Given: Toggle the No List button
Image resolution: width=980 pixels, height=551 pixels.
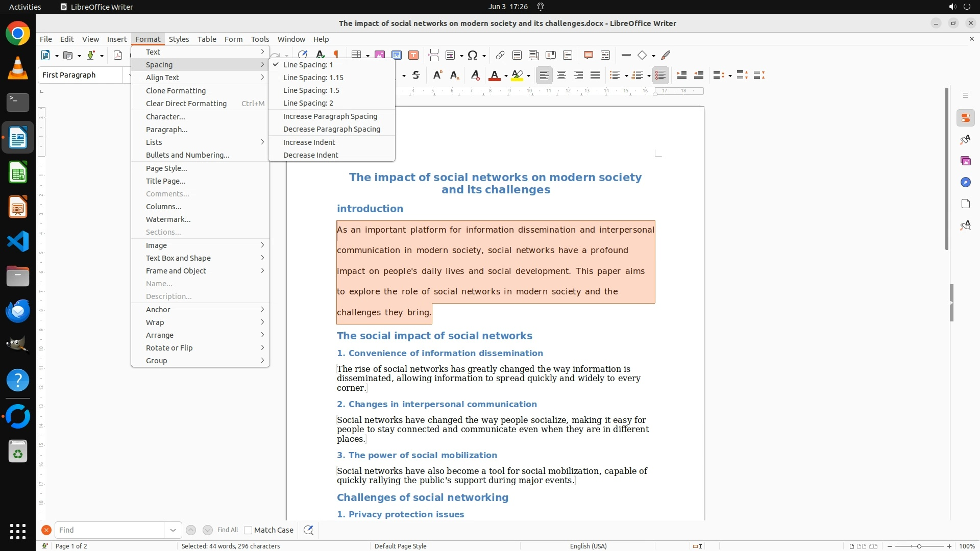Looking at the screenshot, I should (660, 76).
